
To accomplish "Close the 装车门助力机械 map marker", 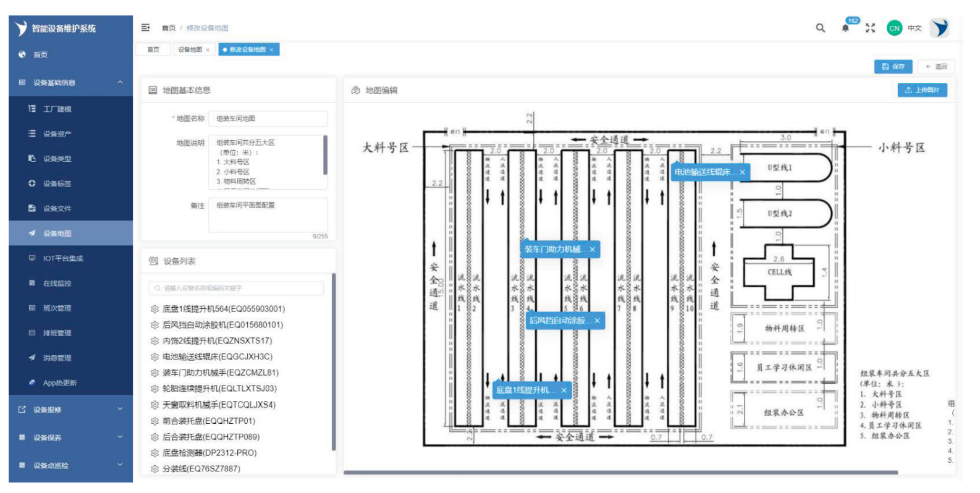I will (x=592, y=250).
